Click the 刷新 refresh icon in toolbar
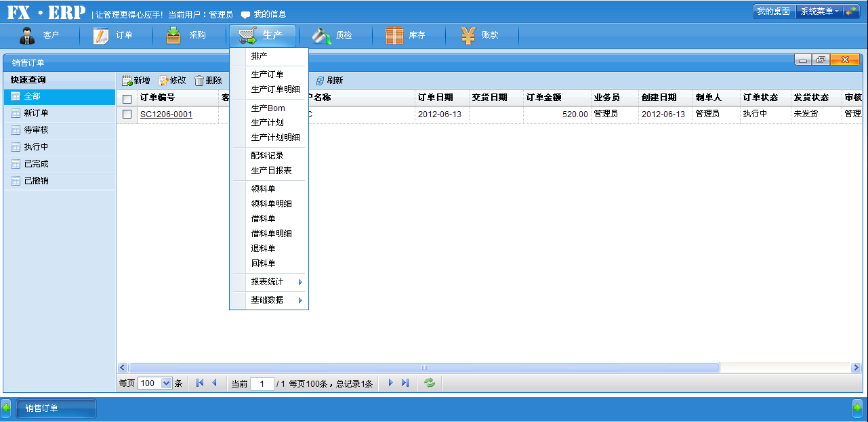This screenshot has width=868, height=422. point(320,81)
